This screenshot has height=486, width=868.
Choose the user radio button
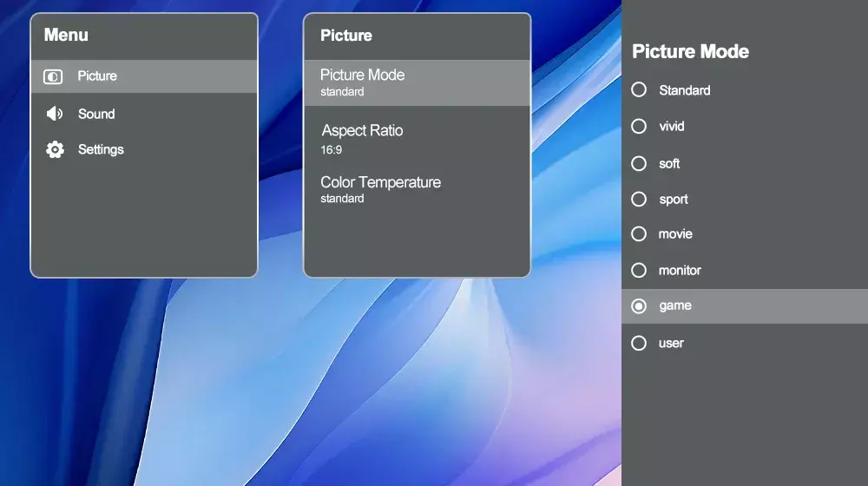639,343
